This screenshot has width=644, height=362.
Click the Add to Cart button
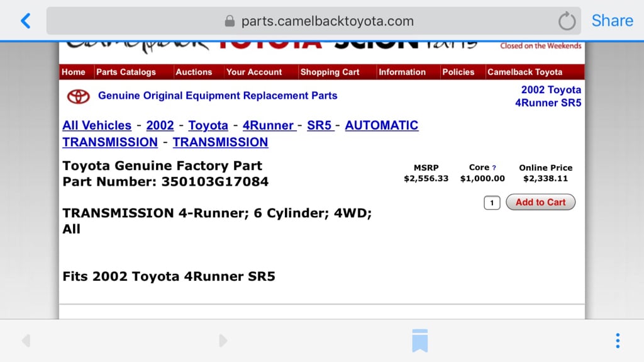coord(540,202)
